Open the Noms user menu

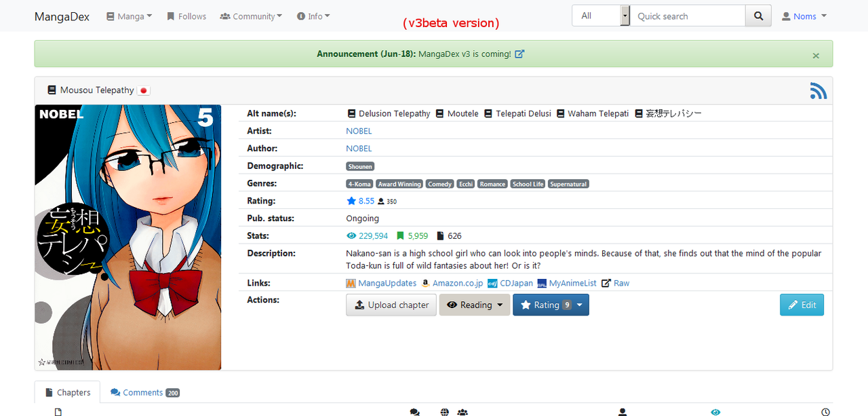(x=804, y=16)
